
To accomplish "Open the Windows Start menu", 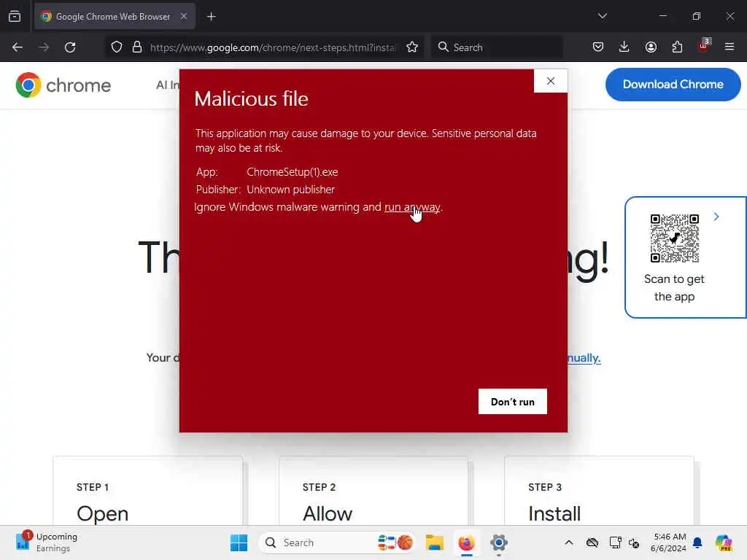I will pos(239,542).
